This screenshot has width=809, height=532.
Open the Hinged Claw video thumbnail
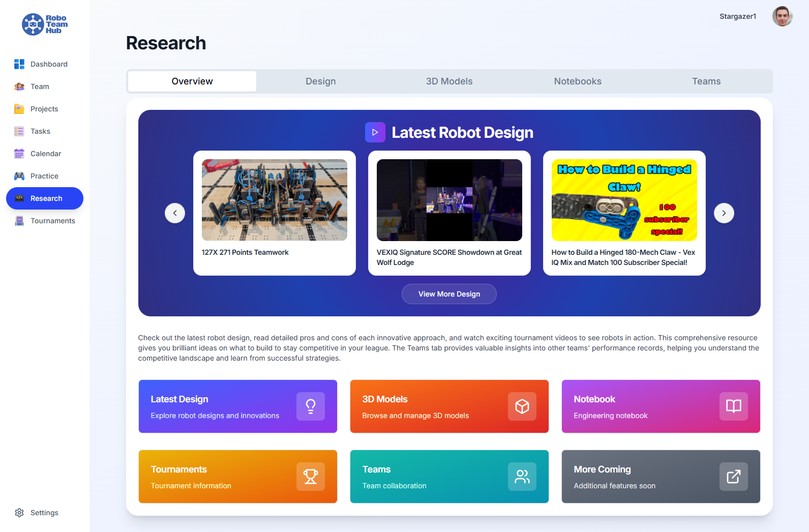(x=624, y=200)
